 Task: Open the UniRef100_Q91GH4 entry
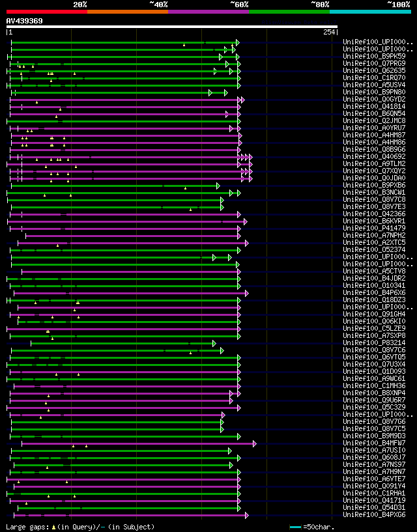[x=374, y=314]
